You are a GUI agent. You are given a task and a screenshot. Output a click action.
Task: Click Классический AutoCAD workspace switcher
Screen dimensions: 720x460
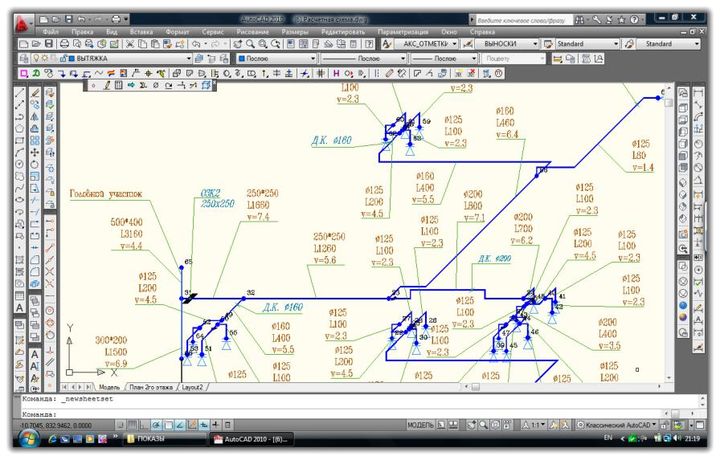pos(618,425)
